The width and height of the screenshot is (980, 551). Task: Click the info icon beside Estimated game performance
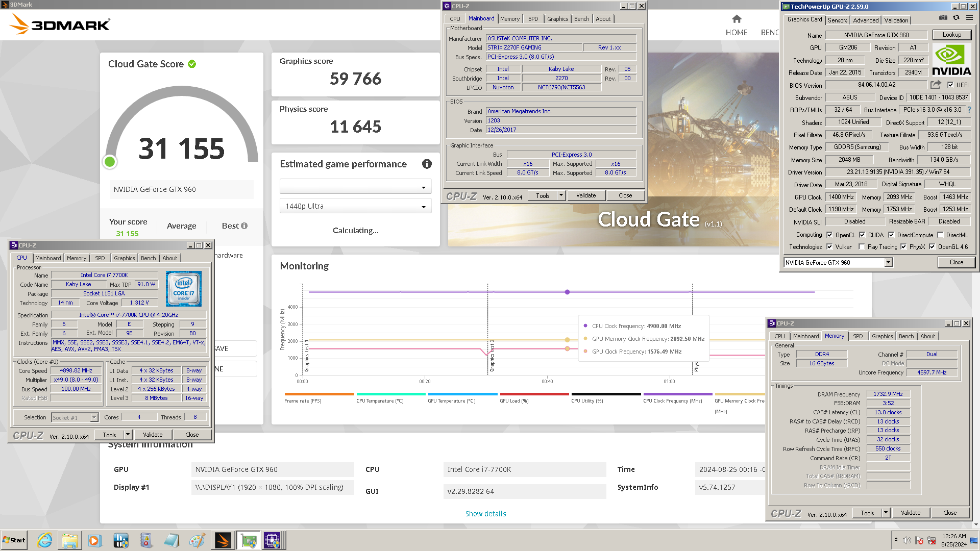(427, 164)
